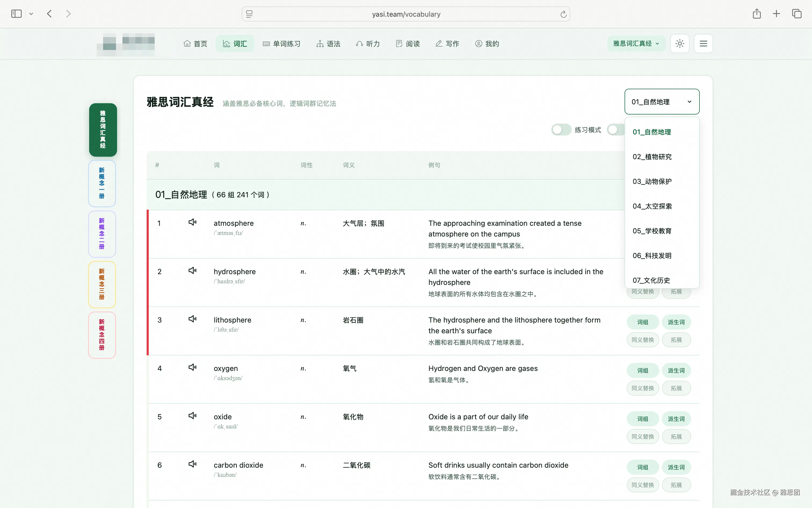
Task: Open the 听力 listening tab
Action: coord(368,44)
